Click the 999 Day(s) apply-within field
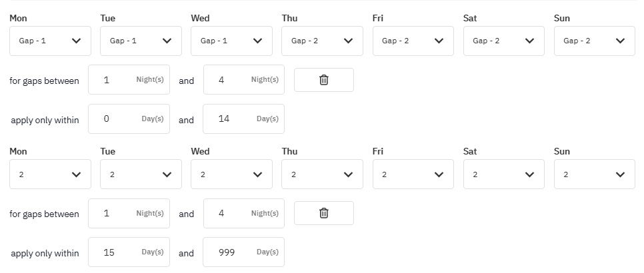The image size is (644, 273). pyautogui.click(x=243, y=252)
